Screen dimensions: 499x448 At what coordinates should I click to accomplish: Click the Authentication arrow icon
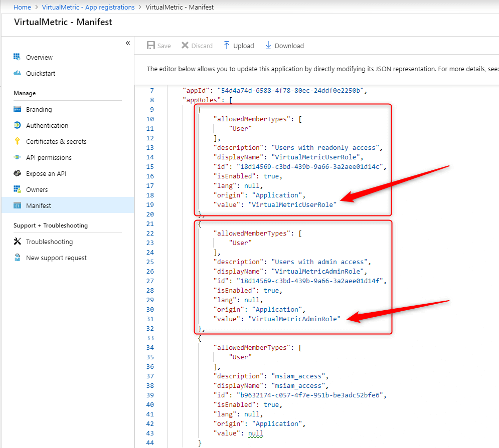[x=17, y=125]
